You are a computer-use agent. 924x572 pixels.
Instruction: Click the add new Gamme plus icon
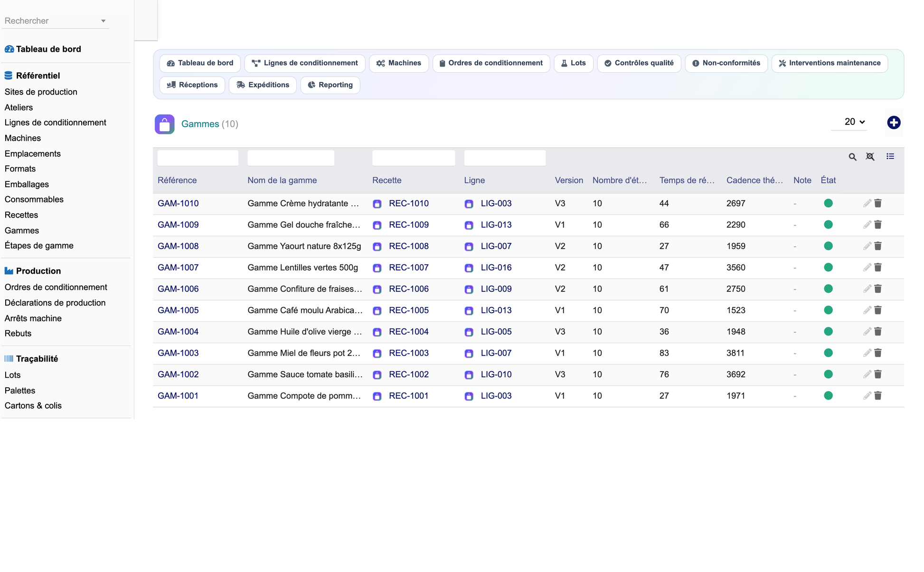click(x=894, y=123)
